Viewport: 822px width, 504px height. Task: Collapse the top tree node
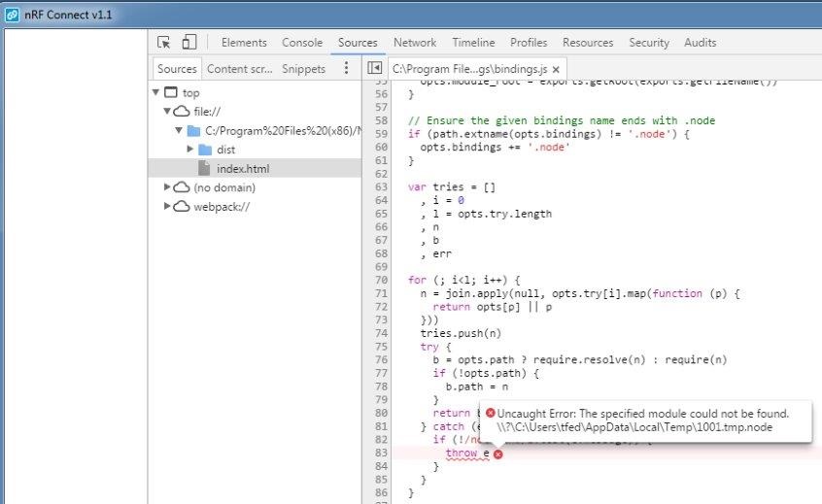point(155,92)
